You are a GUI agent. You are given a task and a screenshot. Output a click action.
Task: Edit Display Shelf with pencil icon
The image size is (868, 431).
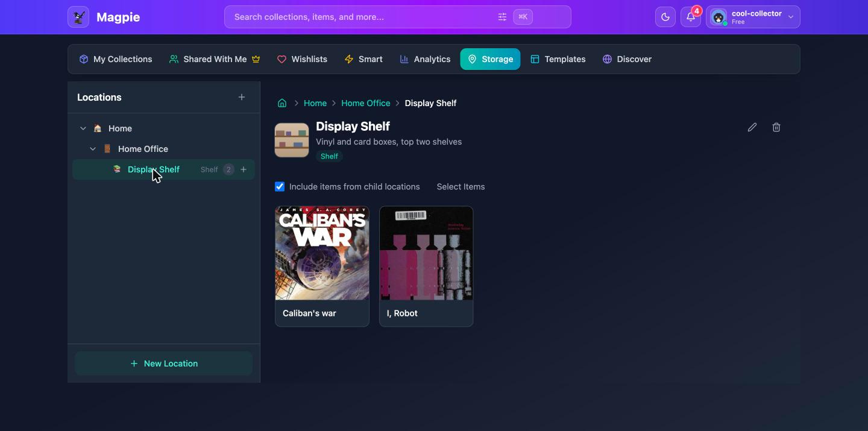click(752, 127)
